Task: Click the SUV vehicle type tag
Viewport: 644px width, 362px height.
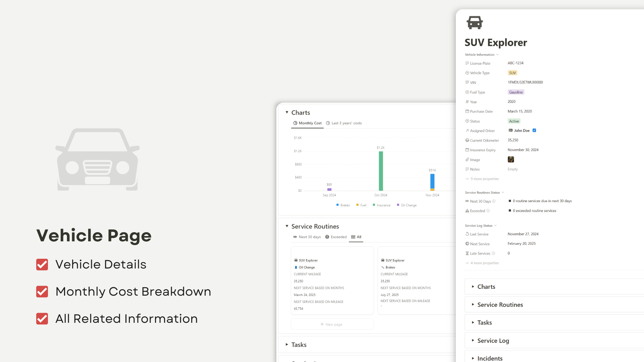Action: (513, 73)
